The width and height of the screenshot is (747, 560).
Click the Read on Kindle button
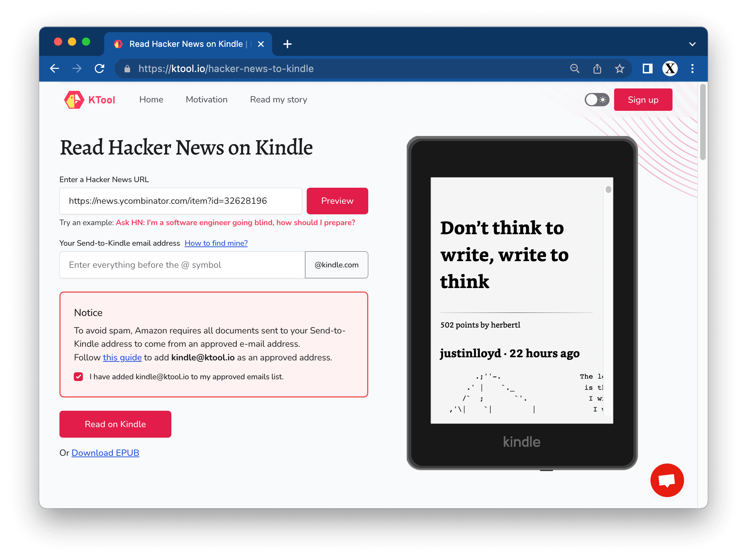[x=115, y=424]
